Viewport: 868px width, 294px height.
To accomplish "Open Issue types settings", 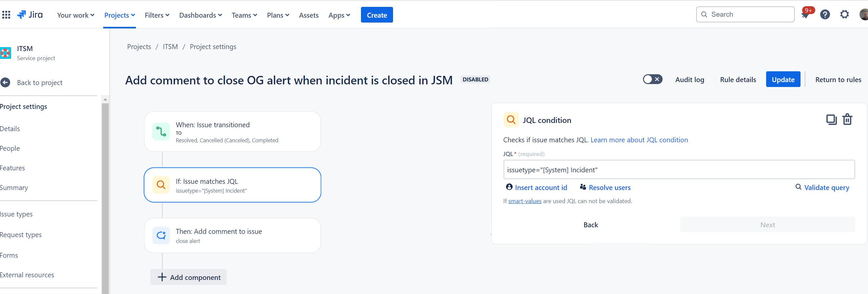I will (x=16, y=214).
